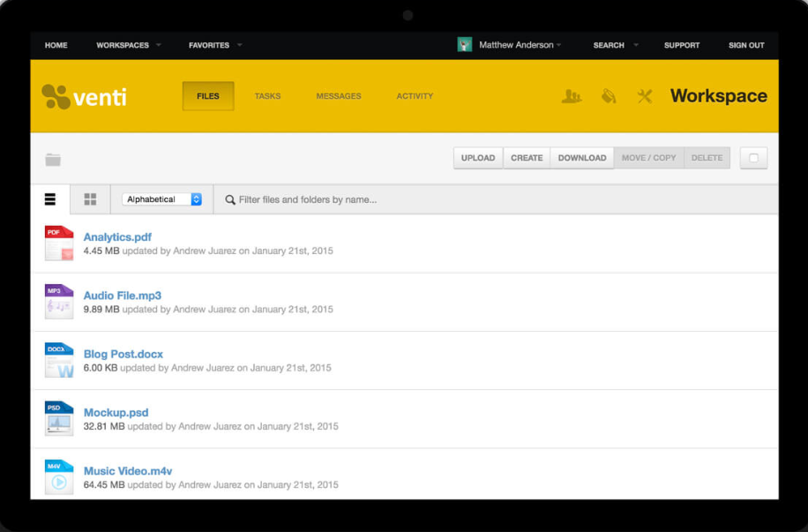This screenshot has height=532, width=808.
Task: Open the Audio File.mp3 link
Action: pyautogui.click(x=122, y=296)
